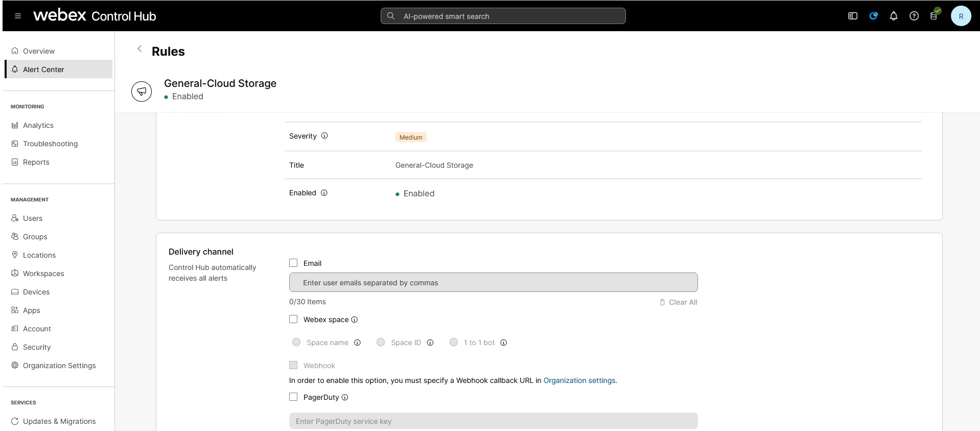This screenshot has width=980, height=431.
Task: Focus the AI-powered smart search field
Action: 503,16
